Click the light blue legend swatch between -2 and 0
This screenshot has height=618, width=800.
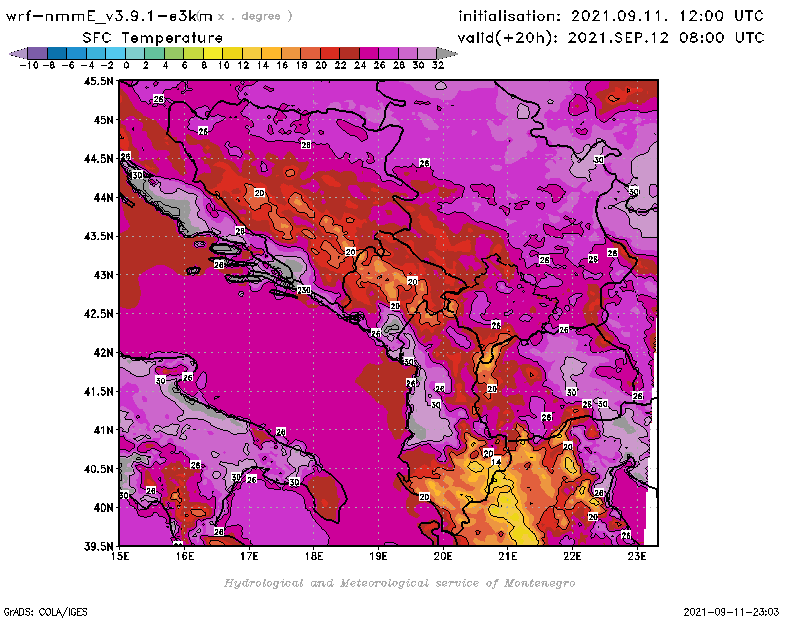coord(115,53)
